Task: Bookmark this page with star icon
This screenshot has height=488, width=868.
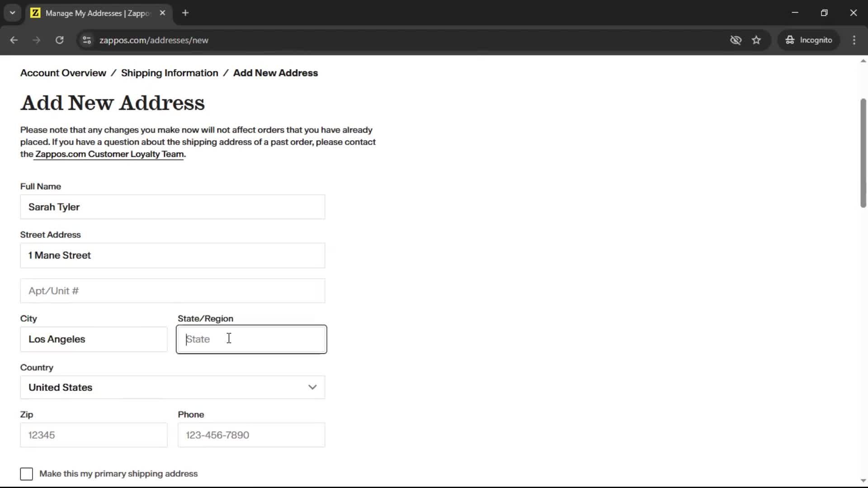Action: (756, 40)
